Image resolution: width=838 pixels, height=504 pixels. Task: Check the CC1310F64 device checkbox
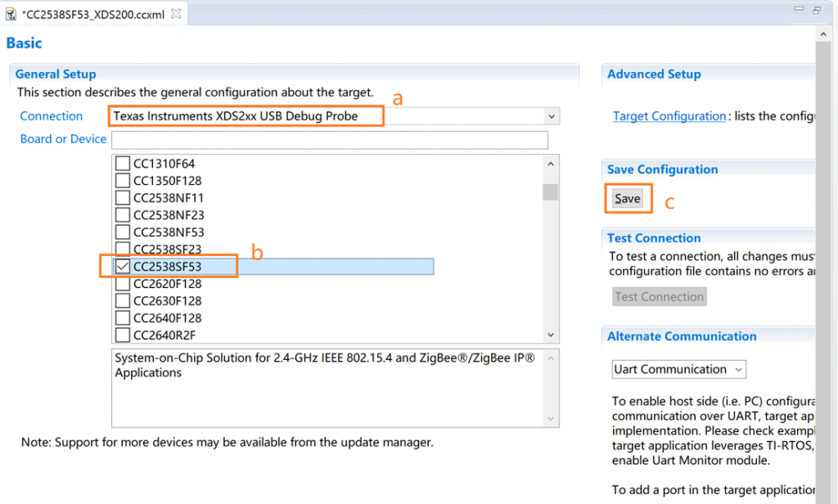click(x=123, y=163)
